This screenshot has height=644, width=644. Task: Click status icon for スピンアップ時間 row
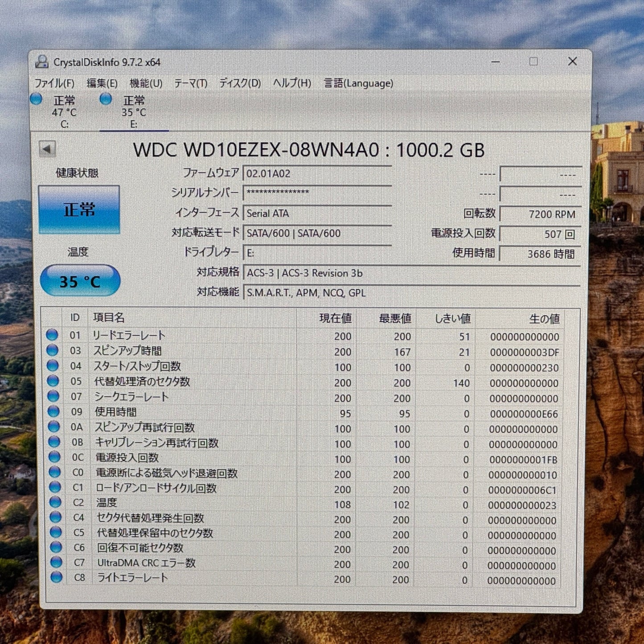(53, 350)
